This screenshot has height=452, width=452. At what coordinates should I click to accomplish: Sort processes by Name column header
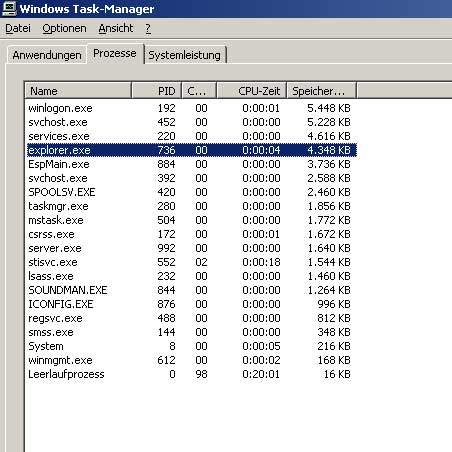[78, 91]
